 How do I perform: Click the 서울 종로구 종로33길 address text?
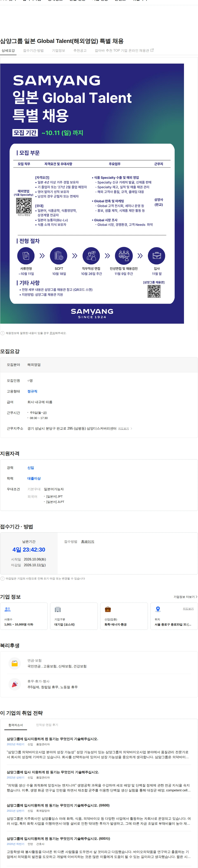tap(173, 624)
